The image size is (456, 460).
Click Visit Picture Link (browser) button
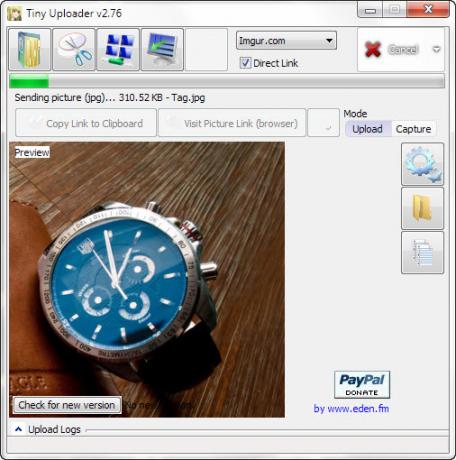point(232,123)
